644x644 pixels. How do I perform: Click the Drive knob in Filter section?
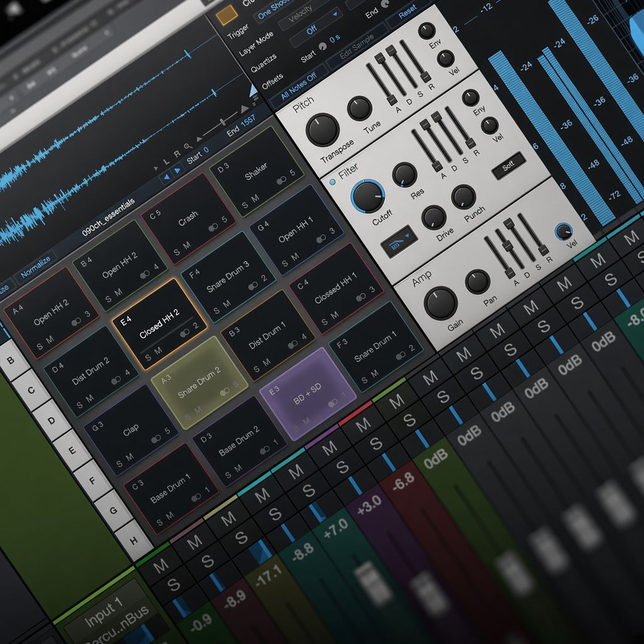coord(434,217)
